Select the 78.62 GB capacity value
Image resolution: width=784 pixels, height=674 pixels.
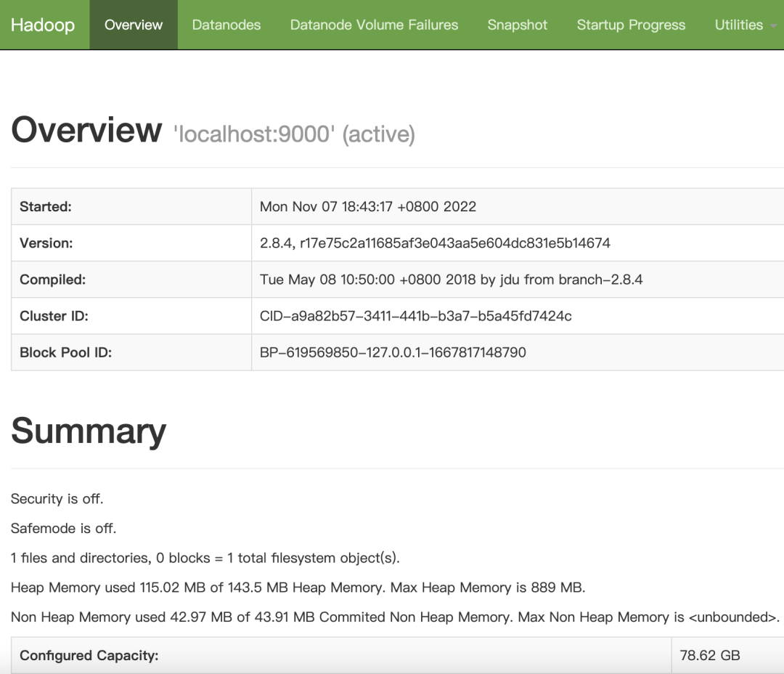(710, 656)
